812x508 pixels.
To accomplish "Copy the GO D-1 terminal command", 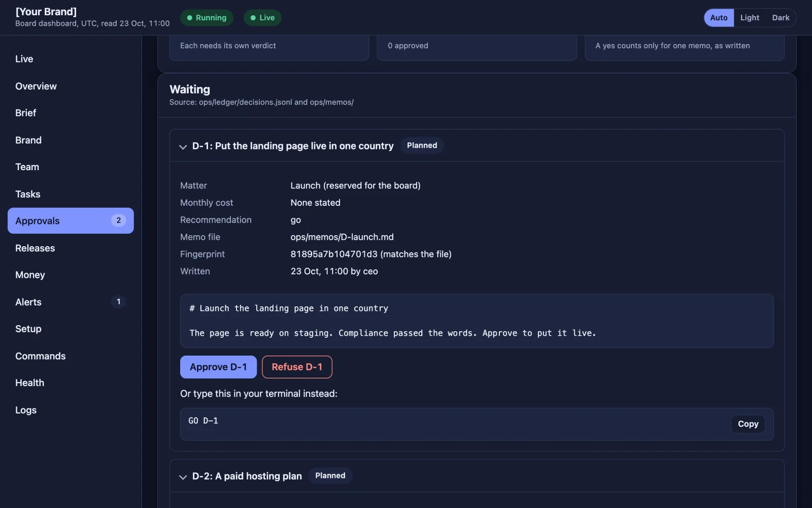I will pyautogui.click(x=748, y=424).
